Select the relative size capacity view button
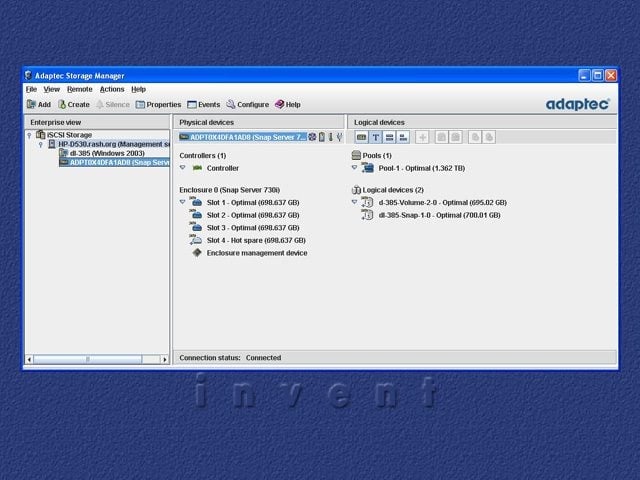The image size is (640, 480). point(403,137)
